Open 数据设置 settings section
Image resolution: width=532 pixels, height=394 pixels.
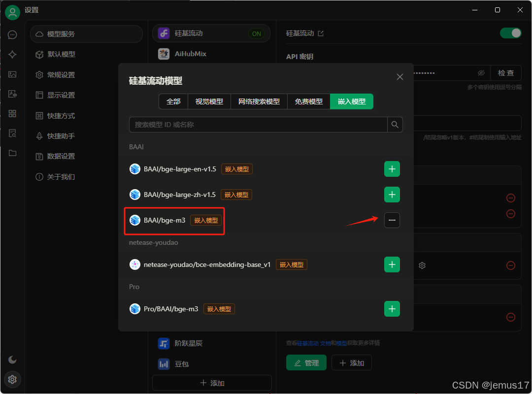pyautogui.click(x=87, y=156)
